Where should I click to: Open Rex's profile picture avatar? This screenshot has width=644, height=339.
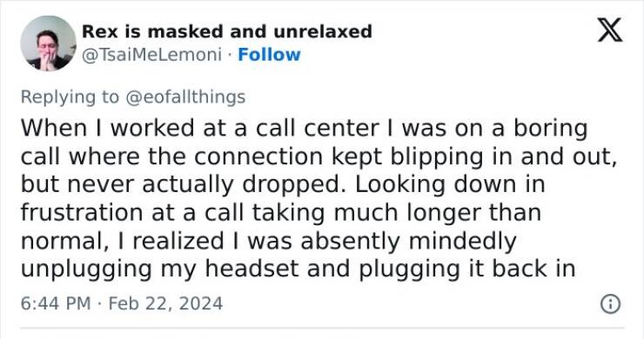point(48,43)
